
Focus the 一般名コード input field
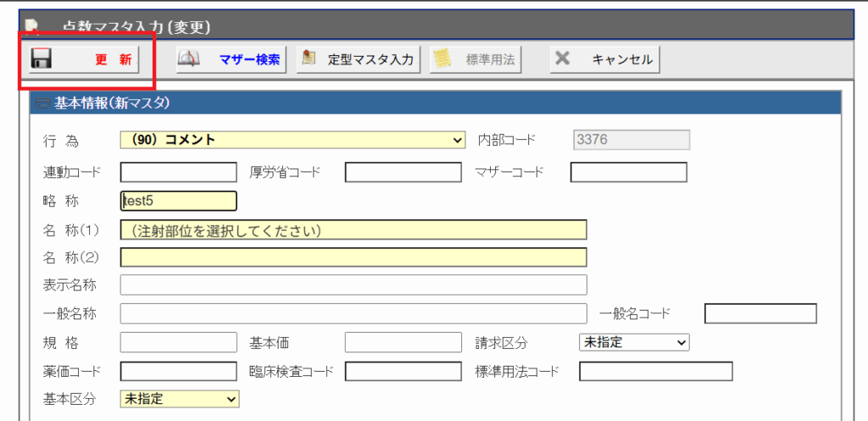(760, 313)
